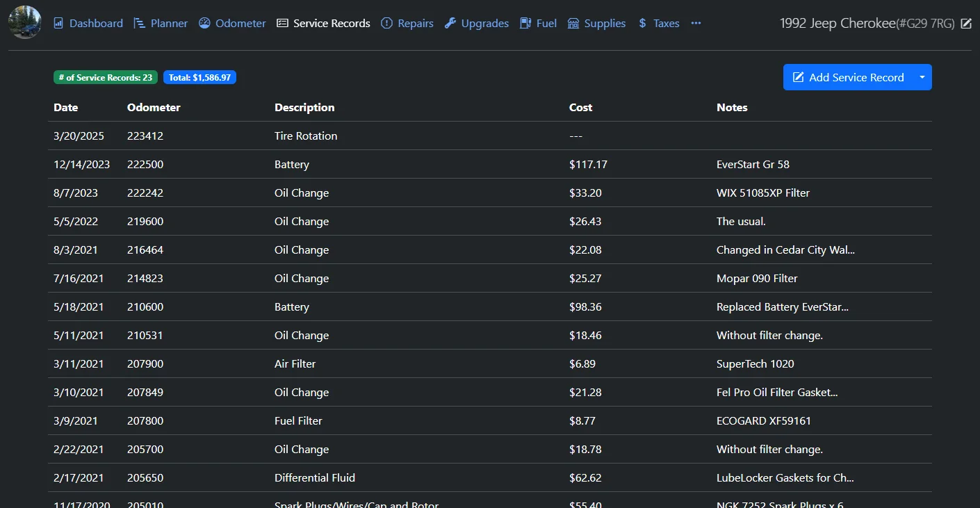
Task: Open Repairs via its warning icon
Action: pyautogui.click(x=386, y=23)
